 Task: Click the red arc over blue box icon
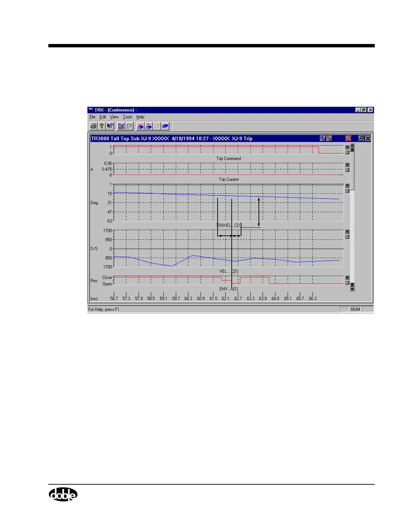point(148,126)
